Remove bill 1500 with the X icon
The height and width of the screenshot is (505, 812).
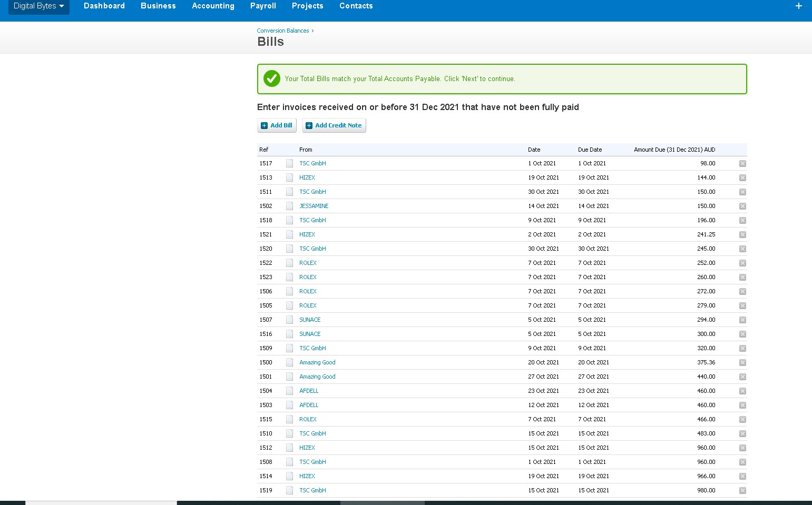pyautogui.click(x=742, y=363)
